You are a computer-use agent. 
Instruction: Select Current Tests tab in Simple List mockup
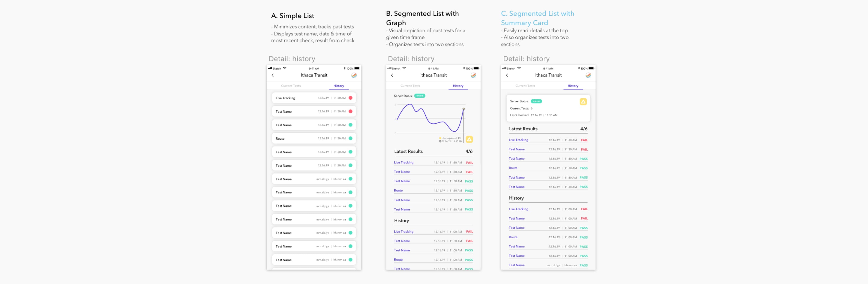[x=291, y=86]
